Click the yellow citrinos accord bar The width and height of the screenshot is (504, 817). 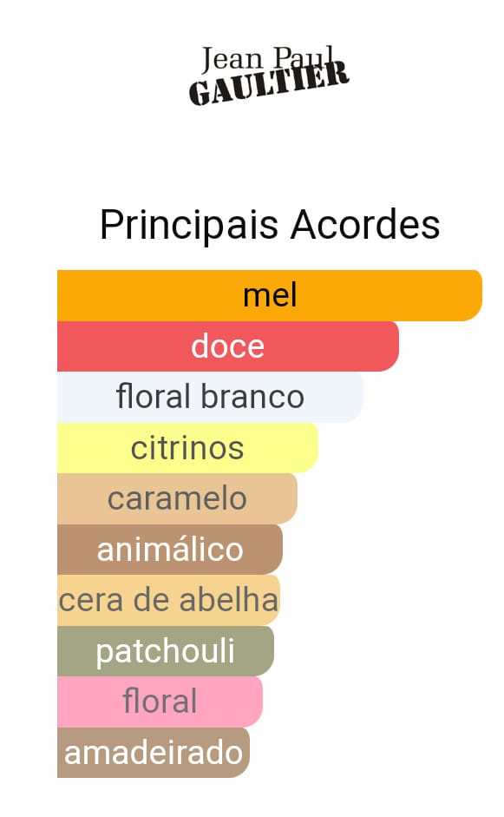187,448
